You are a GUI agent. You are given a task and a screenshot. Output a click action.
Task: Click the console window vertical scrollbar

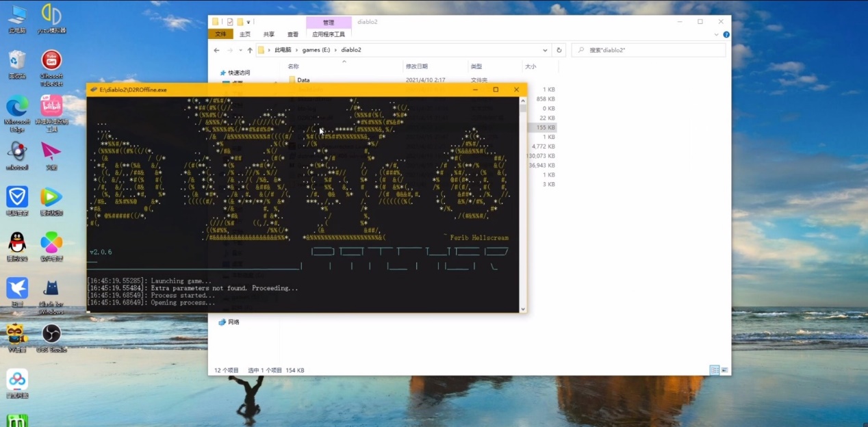[x=523, y=205]
